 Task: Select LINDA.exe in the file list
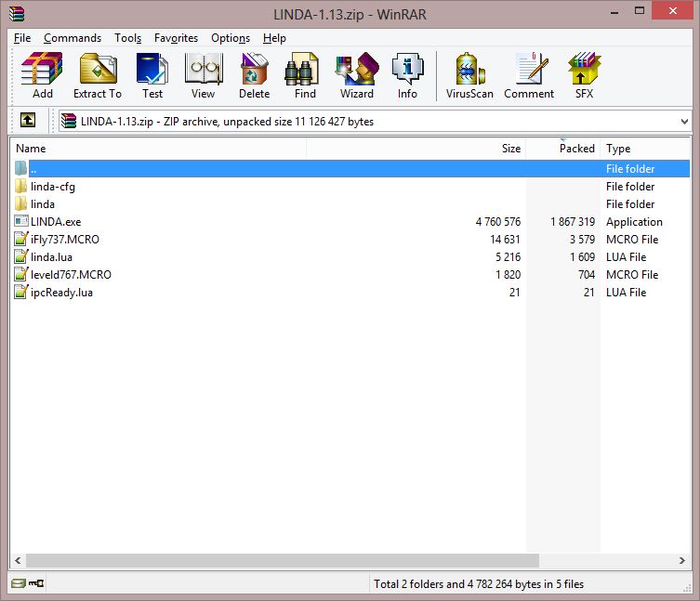pos(55,222)
